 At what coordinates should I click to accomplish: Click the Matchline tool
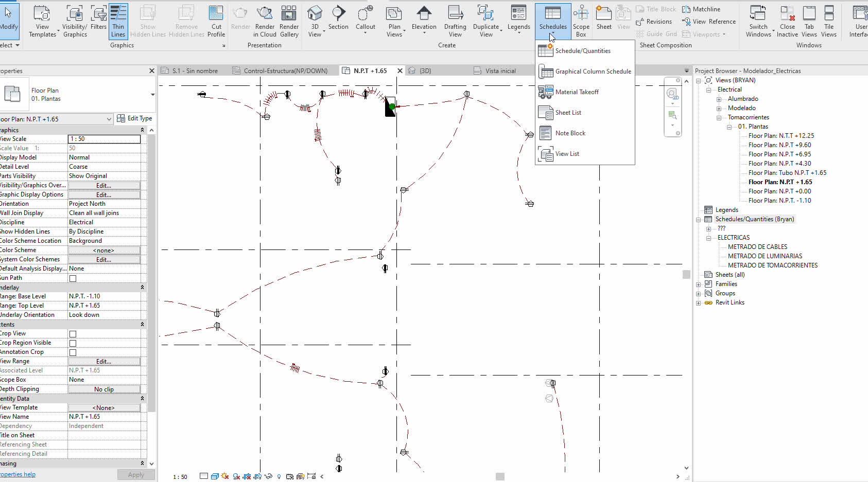701,9
